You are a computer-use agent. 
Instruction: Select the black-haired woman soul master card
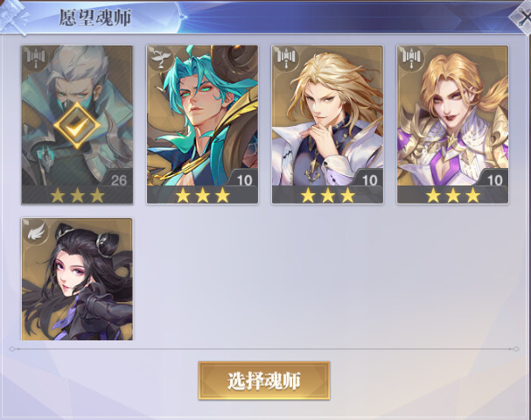point(77,279)
